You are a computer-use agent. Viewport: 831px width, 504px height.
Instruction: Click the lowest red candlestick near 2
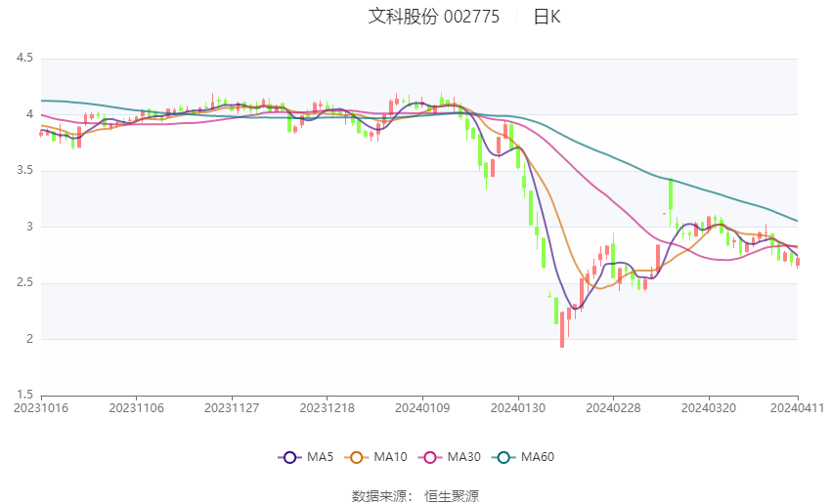pos(562,329)
